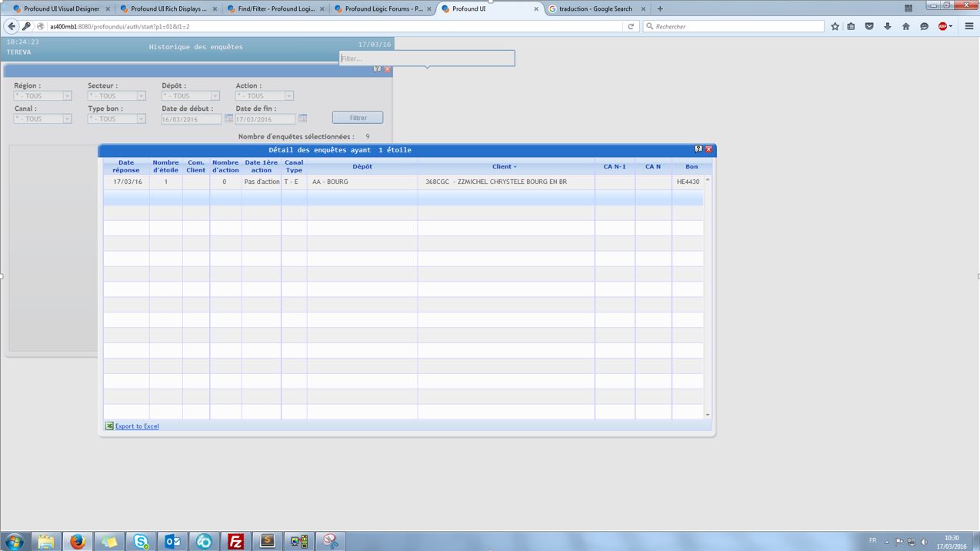This screenshot has height=551, width=980.
Task: Switch to the Profound Logic Forums tab
Action: [x=383, y=8]
